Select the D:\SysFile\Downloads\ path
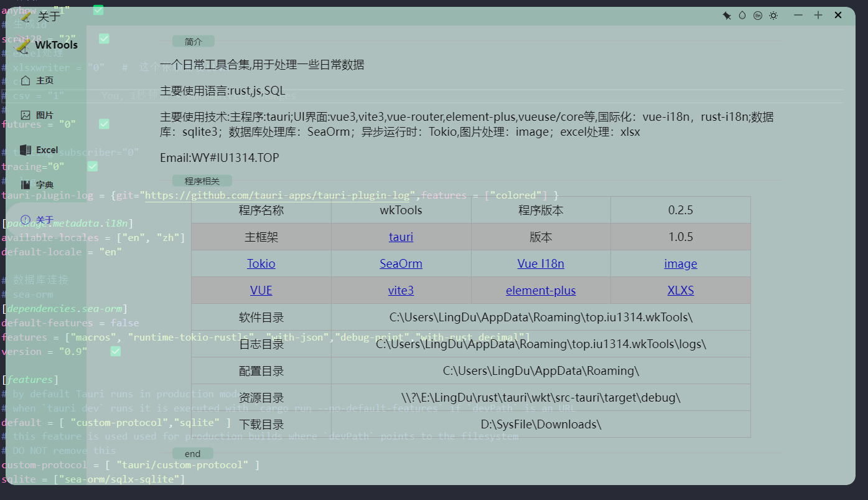The width and height of the screenshot is (868, 500). pos(541,425)
